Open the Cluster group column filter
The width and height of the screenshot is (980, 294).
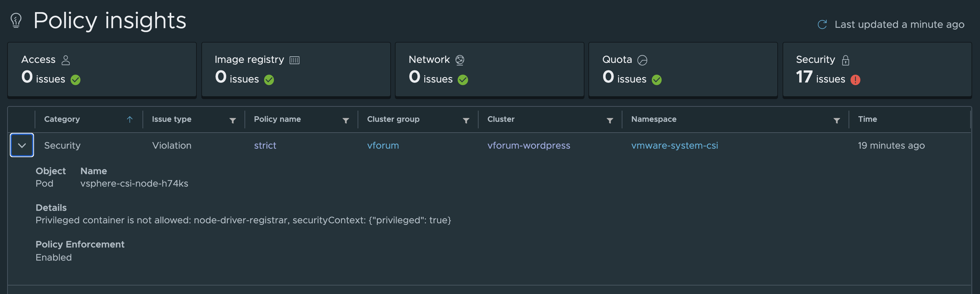(466, 120)
